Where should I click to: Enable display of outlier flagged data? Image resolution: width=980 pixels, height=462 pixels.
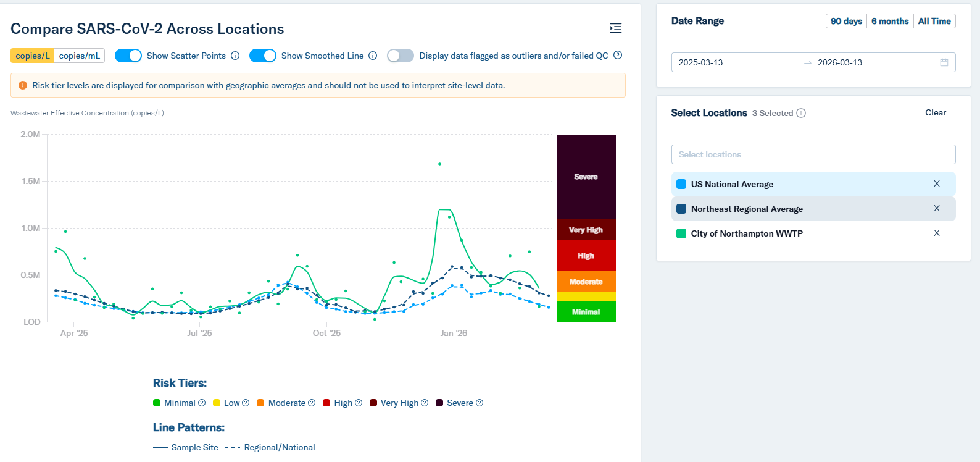tap(401, 56)
